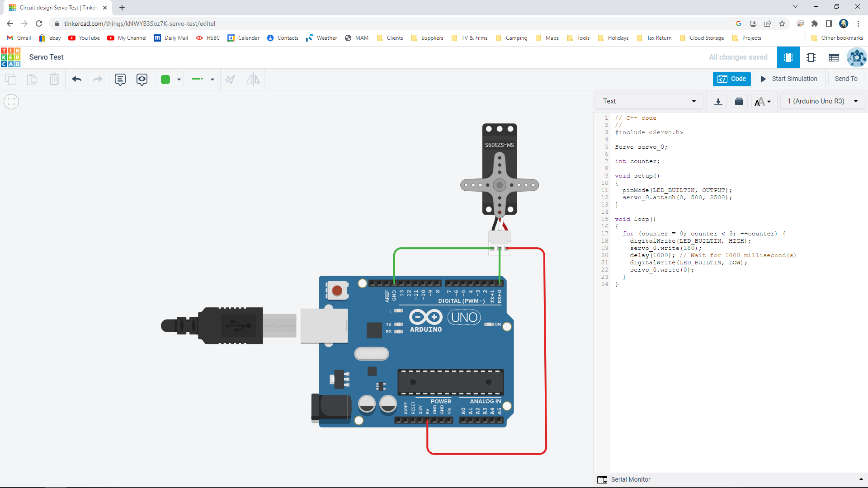Expand the Text code mode dropdown
The width and height of the screenshot is (868, 488).
pyautogui.click(x=649, y=101)
